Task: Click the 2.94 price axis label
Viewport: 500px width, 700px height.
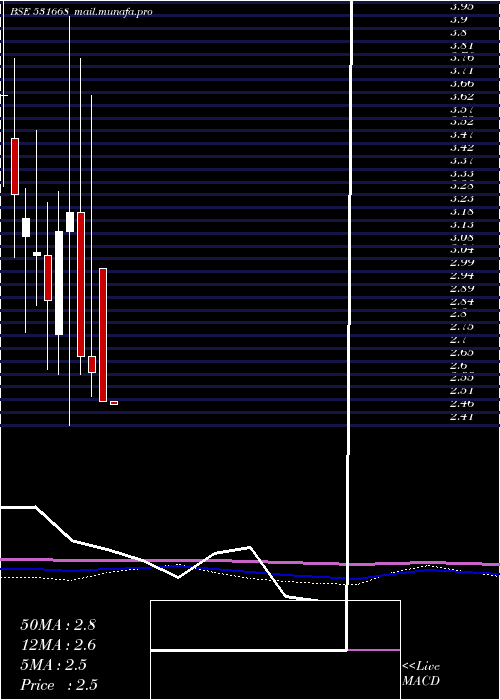Action: (x=461, y=275)
